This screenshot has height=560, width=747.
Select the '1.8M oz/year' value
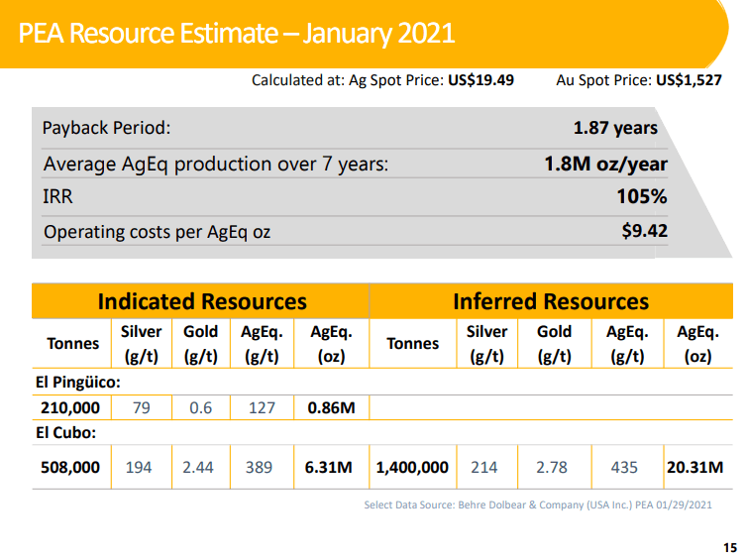point(605,164)
